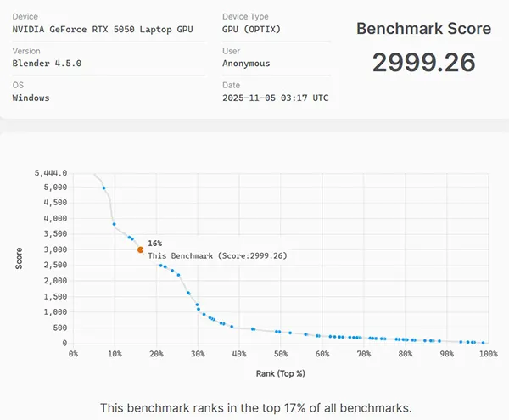Click the top 17% ranking summary text

point(255,407)
